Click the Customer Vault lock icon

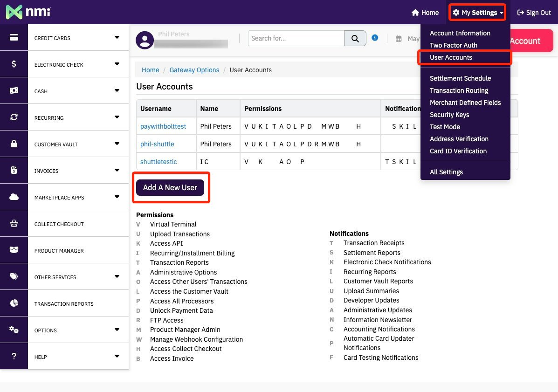coord(14,144)
